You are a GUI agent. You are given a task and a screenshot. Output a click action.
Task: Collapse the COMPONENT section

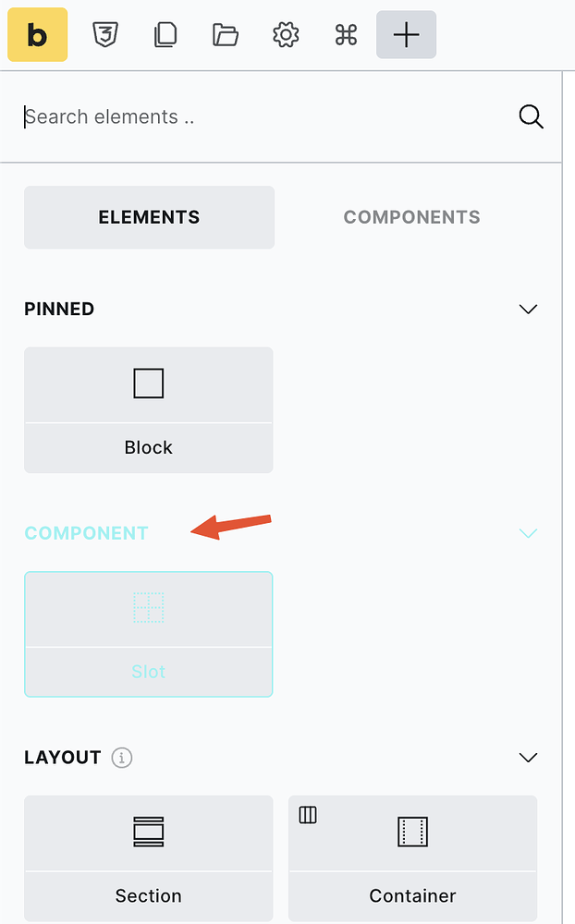tap(528, 533)
